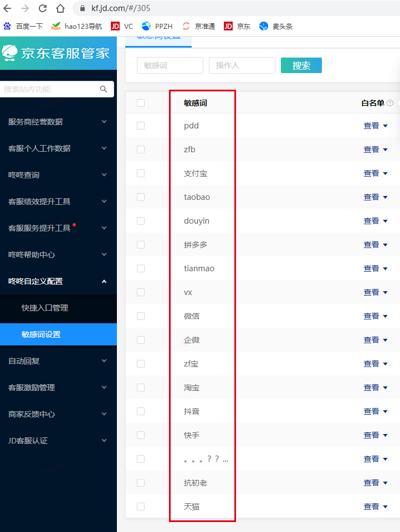Viewport: 400px width, 532px height.
Task: Expand 客服个人工作数据 menu
Action: pyautogui.click(x=58, y=148)
